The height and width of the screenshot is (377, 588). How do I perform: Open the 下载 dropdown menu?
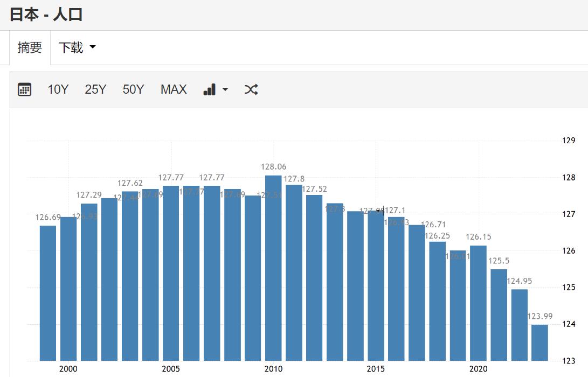coord(77,47)
